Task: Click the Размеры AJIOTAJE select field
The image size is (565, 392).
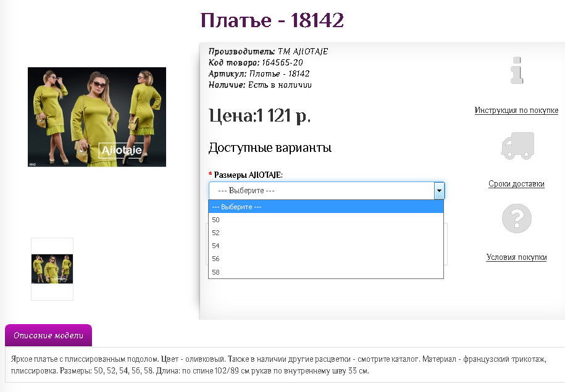Action: pyautogui.click(x=327, y=191)
